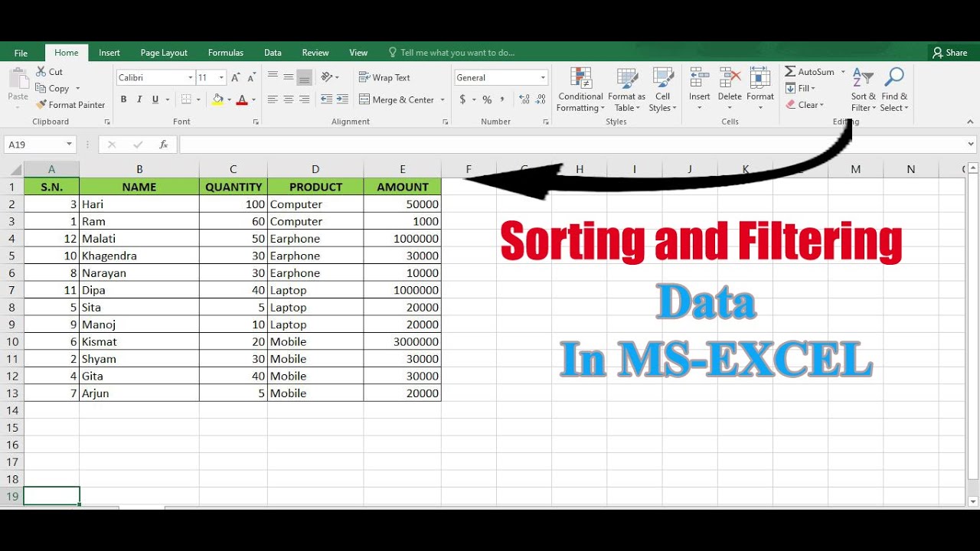Viewport: 980px width, 551px height.
Task: Toggle Wrap Text
Action: [384, 77]
